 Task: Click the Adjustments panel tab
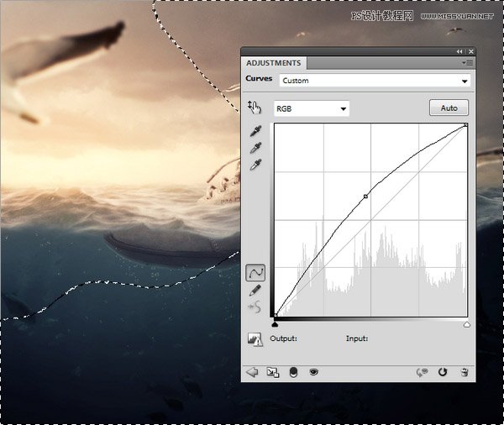tap(273, 63)
